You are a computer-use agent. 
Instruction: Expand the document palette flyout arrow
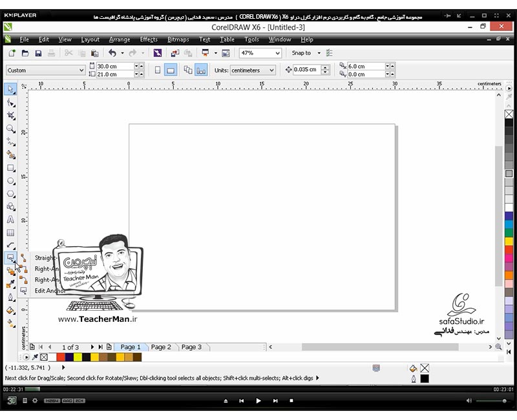(26, 357)
